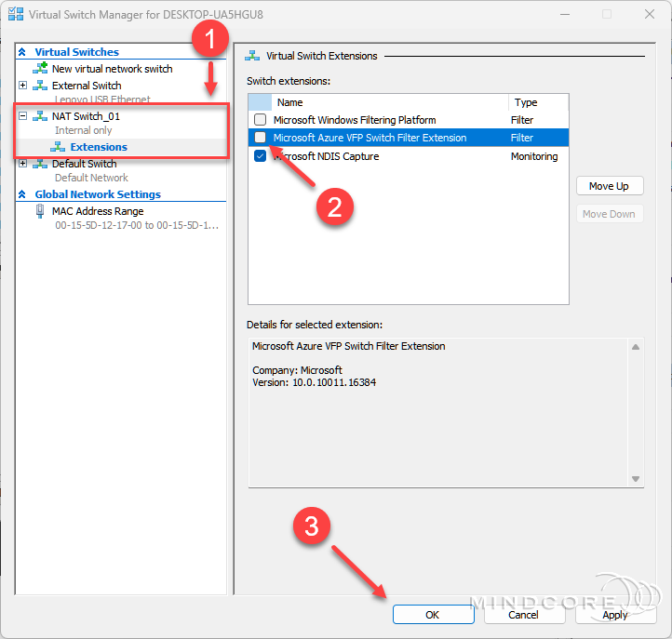The width and height of the screenshot is (672, 639).
Task: Click the Default Network label
Action: click(91, 178)
